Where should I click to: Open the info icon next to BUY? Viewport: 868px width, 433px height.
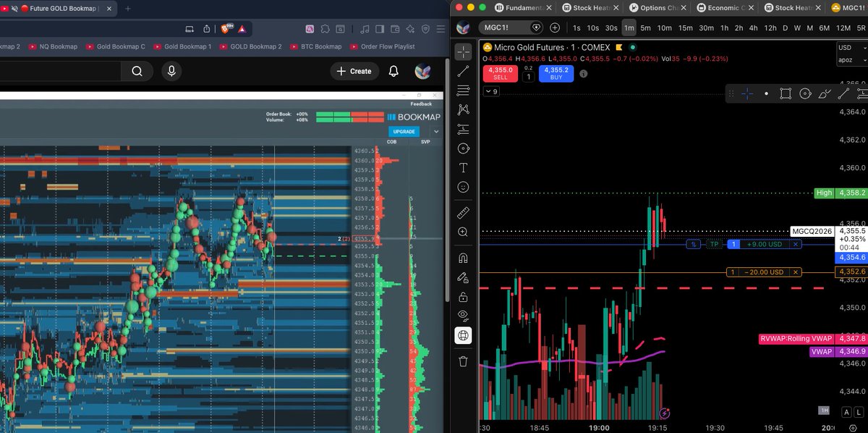pyautogui.click(x=584, y=74)
